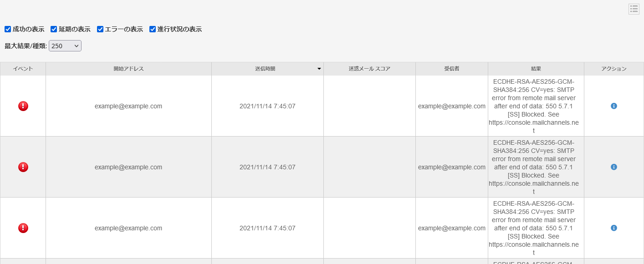The width and height of the screenshot is (644, 264).
Task: Click the アクション column header
Action: pyautogui.click(x=613, y=69)
